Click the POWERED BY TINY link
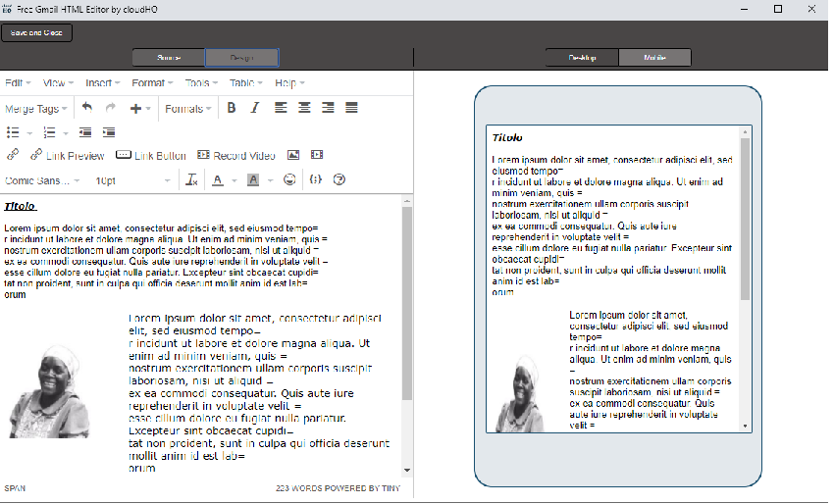This screenshot has width=834, height=504. pyautogui.click(x=361, y=488)
